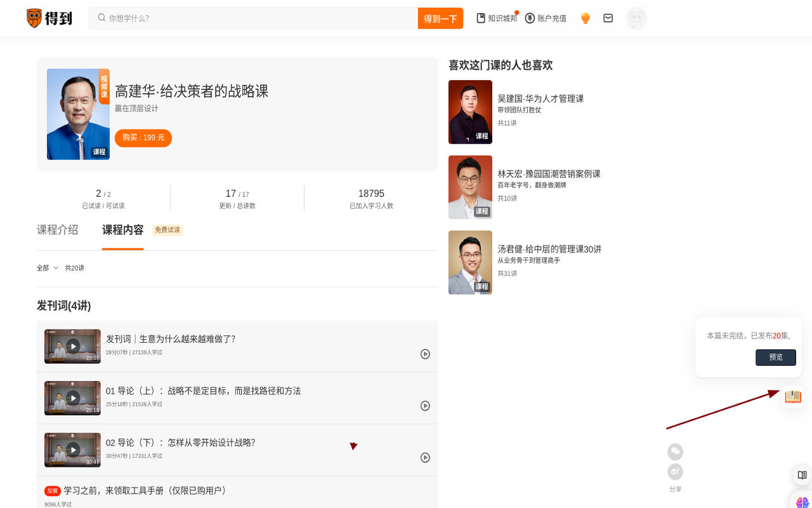The width and height of the screenshot is (812, 508).
Task: Play the 发刊词 episode with the play control
Action: 425,354
